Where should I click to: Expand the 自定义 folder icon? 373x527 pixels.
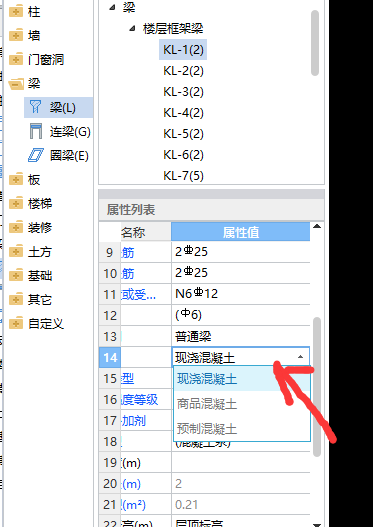tap(16, 324)
